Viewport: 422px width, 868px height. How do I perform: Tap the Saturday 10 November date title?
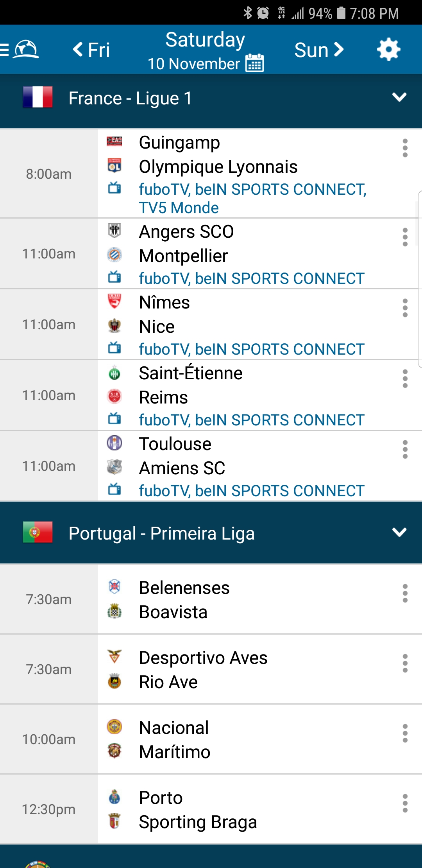205,40
